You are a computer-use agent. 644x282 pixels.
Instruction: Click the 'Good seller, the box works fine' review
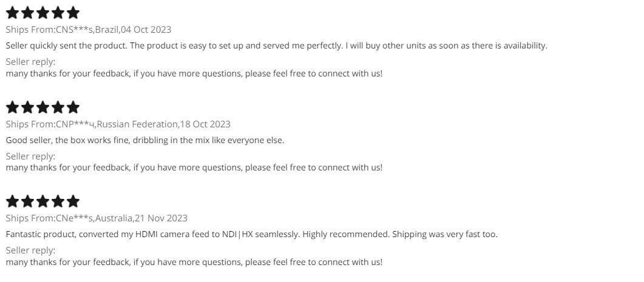pyautogui.click(x=145, y=140)
